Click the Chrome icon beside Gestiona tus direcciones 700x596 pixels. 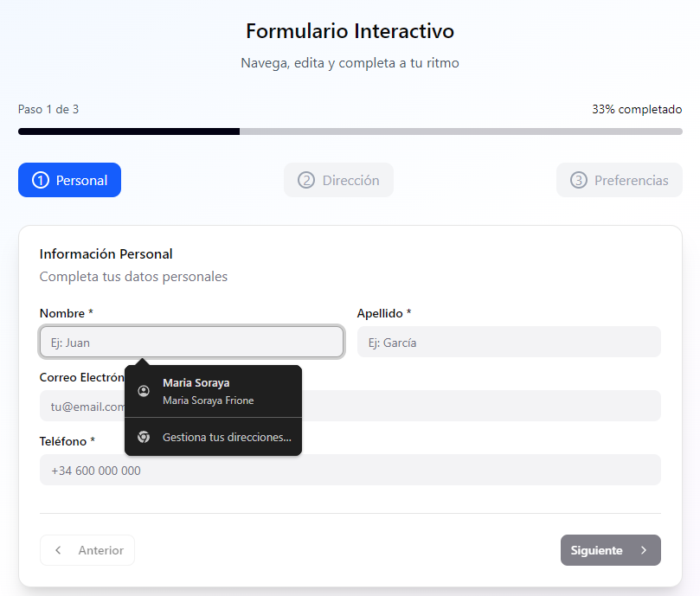pos(144,438)
